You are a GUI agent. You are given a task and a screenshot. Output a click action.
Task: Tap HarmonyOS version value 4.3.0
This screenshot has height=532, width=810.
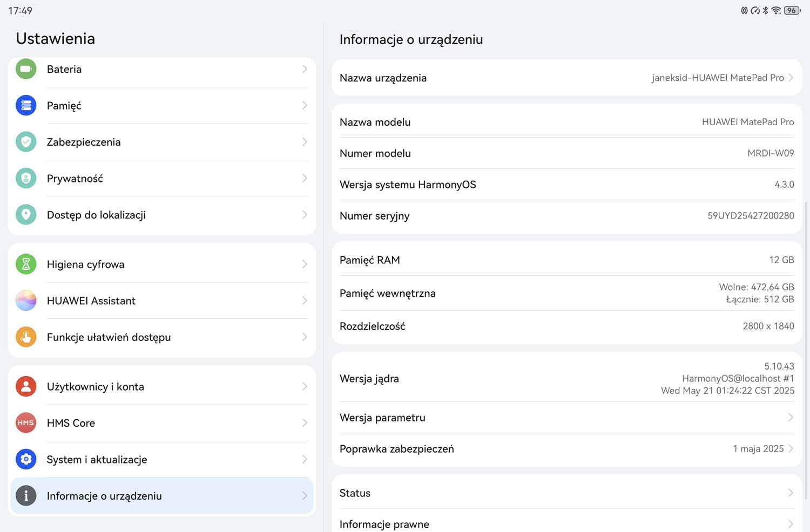pyautogui.click(x=784, y=185)
